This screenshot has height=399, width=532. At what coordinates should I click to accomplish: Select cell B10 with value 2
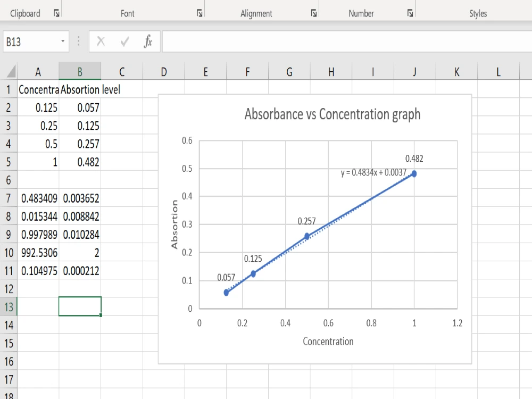tap(80, 252)
